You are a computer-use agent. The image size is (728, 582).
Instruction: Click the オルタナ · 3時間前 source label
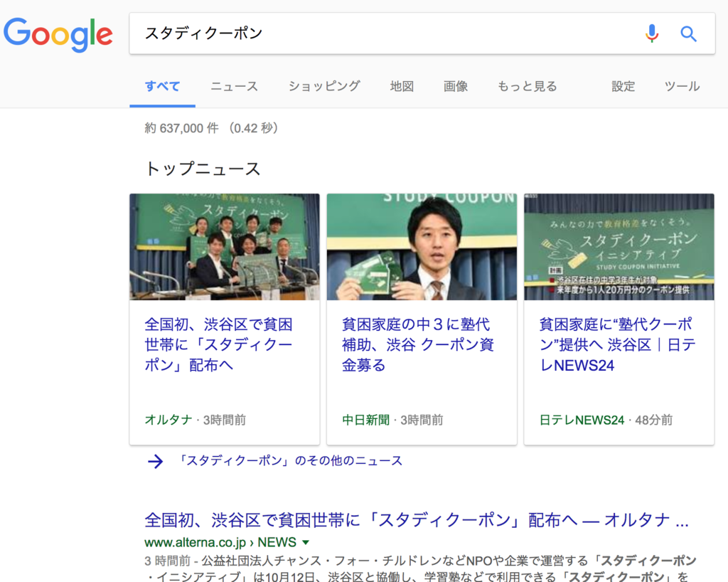(195, 420)
